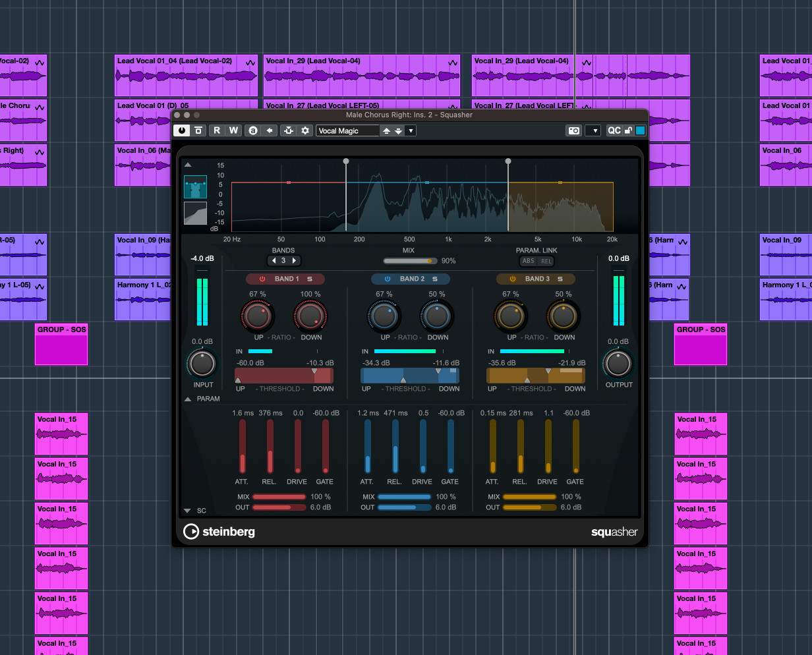Click Band 1 threshold slider bar
Viewport: 812px width, 655px height.
(x=284, y=376)
